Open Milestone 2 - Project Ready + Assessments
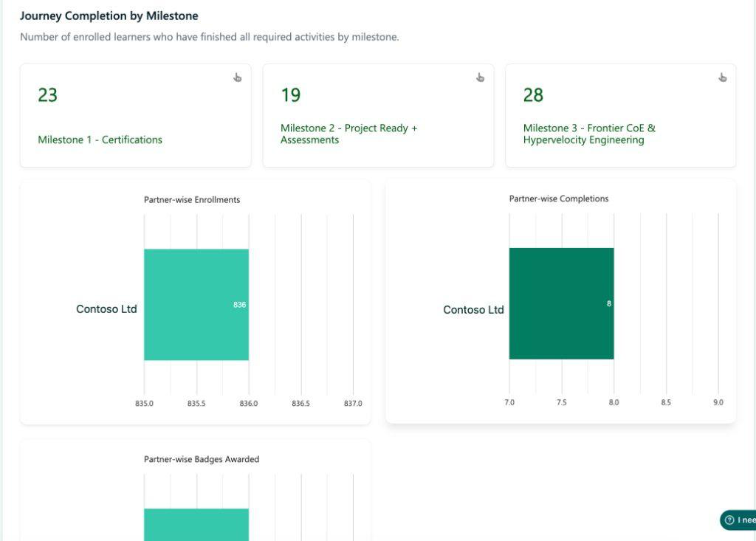Viewport: 756px width, 541px height. 349,134
